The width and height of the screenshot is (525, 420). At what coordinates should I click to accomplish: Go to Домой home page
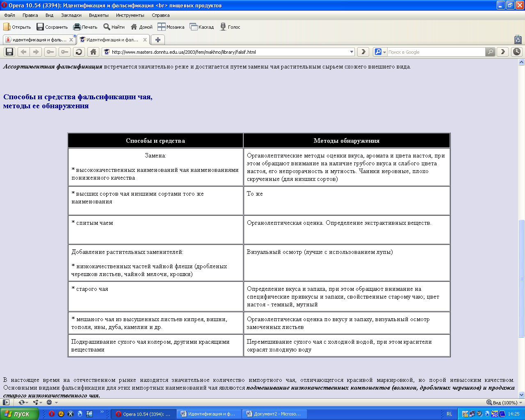click(x=142, y=27)
